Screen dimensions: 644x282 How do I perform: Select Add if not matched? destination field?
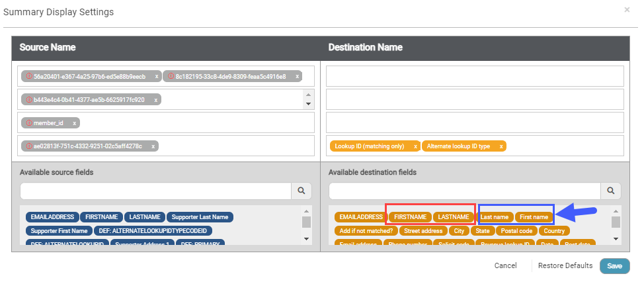pos(366,230)
